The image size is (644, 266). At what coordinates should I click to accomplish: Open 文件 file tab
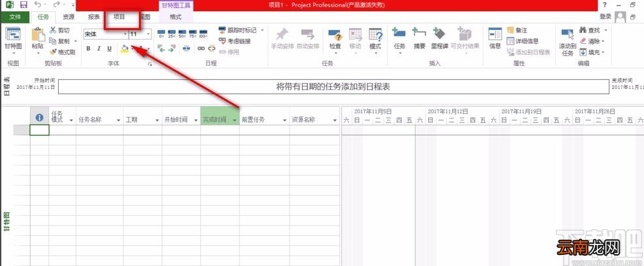[15, 17]
